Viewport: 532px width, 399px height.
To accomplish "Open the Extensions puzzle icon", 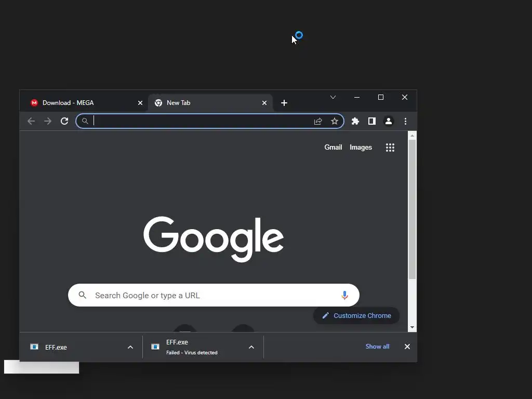I will [x=355, y=121].
